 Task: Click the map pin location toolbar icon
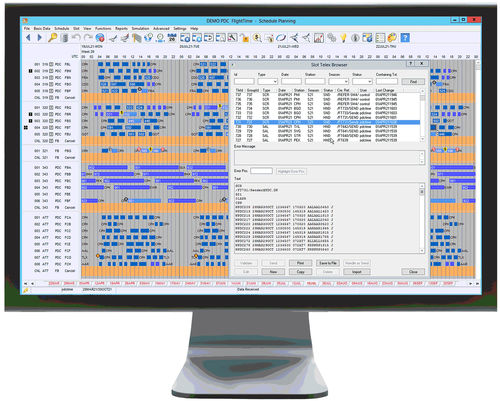click(x=148, y=38)
